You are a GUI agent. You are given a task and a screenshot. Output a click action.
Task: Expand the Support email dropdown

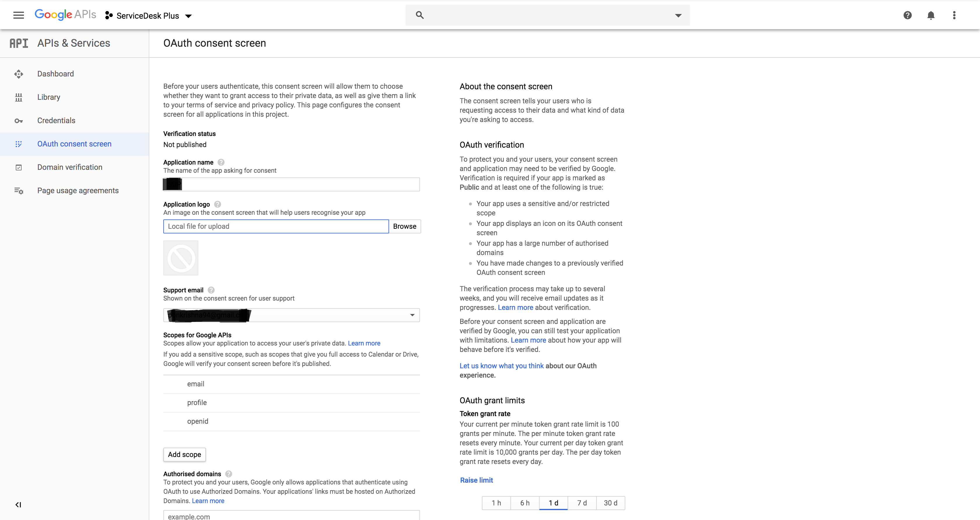point(412,315)
